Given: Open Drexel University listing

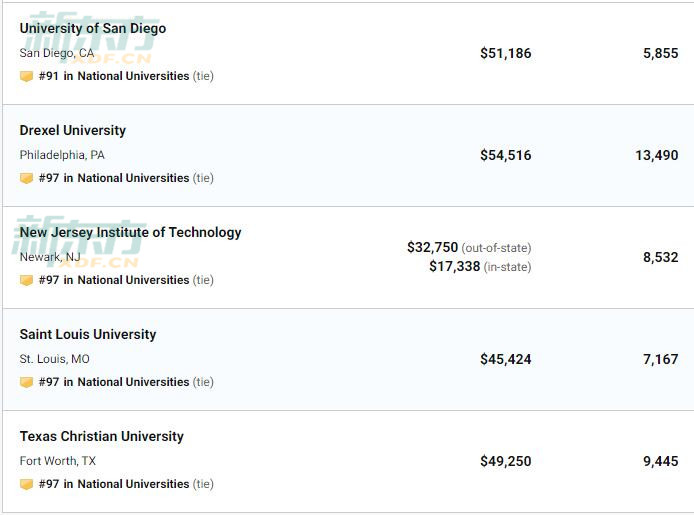Looking at the screenshot, I should (x=73, y=130).
